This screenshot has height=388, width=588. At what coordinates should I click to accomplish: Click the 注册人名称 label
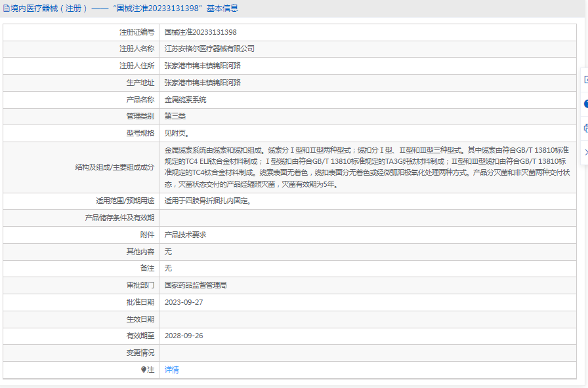click(x=137, y=48)
